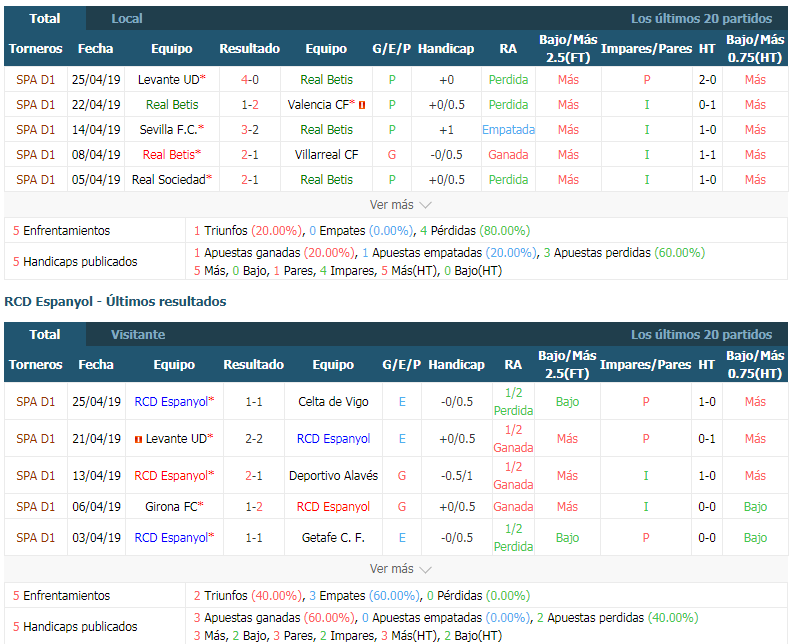
Task: Click the HT score 2-0 in the Levante row
Action: (707, 80)
